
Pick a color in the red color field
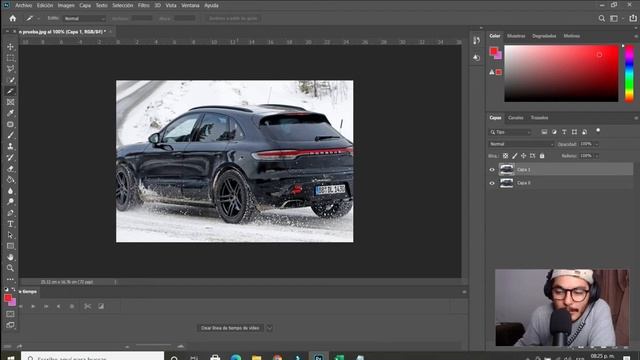[x=561, y=73]
